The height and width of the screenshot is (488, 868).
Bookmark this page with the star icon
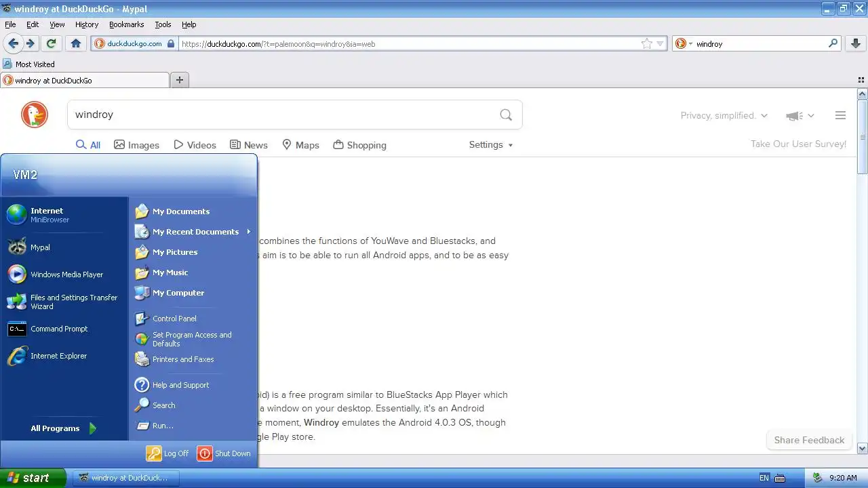(x=647, y=43)
